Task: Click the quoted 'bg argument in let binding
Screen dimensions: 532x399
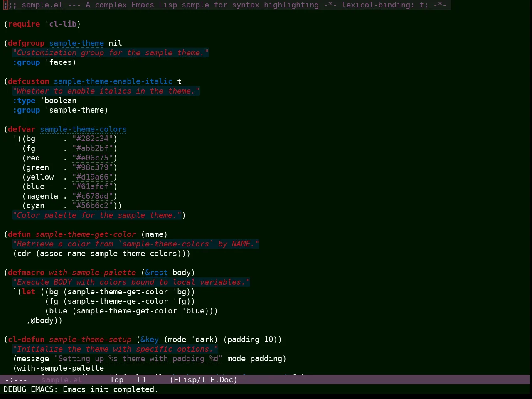Action: 179,292
